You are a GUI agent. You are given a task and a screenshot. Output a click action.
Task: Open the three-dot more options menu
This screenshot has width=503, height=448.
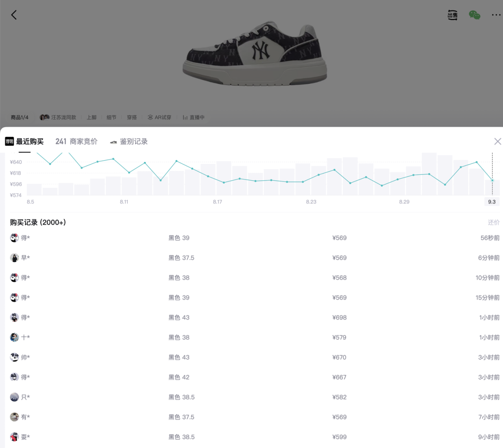coord(496,15)
